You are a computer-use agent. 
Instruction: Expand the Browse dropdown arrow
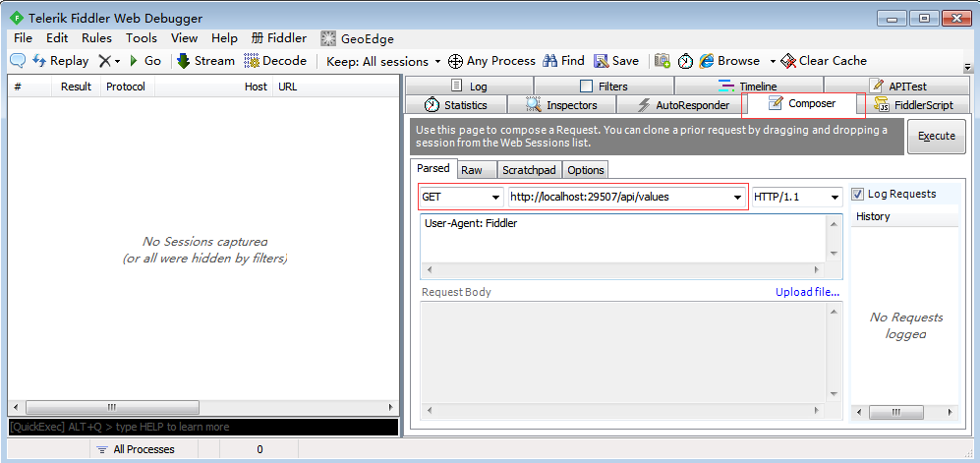pos(773,61)
